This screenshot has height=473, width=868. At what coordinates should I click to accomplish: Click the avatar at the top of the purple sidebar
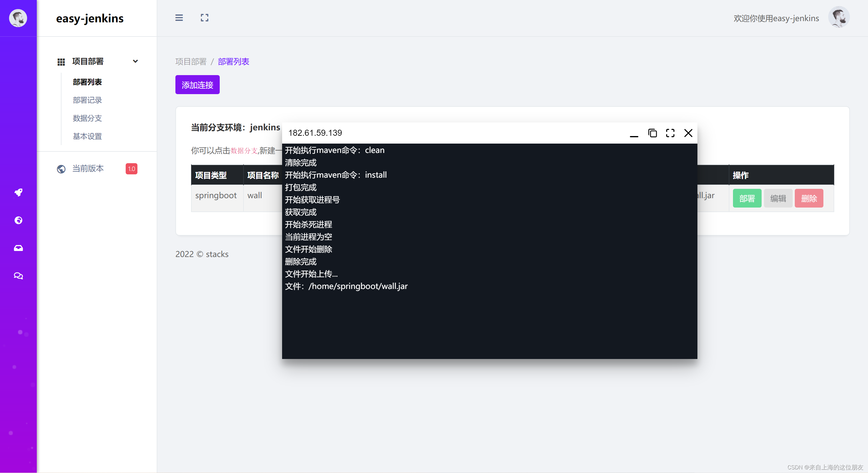click(x=18, y=18)
